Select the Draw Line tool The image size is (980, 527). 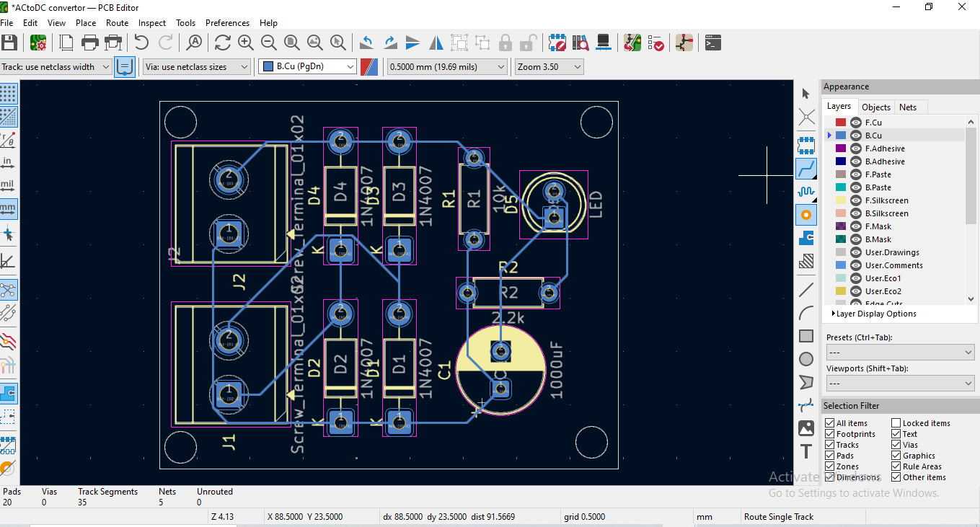806,290
